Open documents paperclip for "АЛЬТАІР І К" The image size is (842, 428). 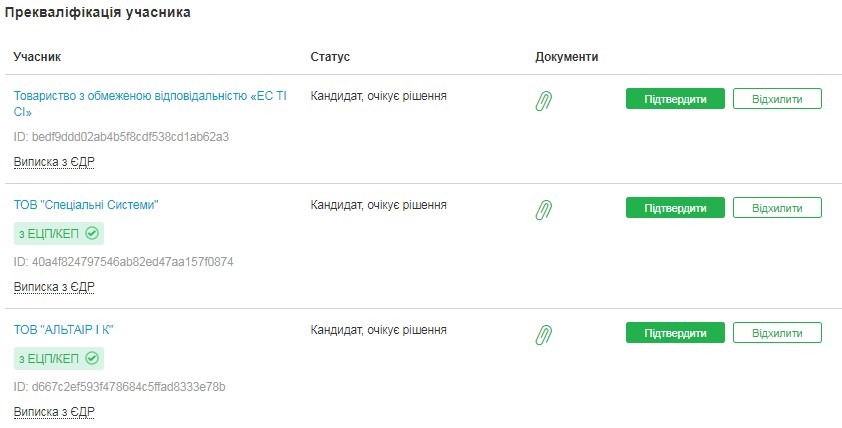(544, 334)
